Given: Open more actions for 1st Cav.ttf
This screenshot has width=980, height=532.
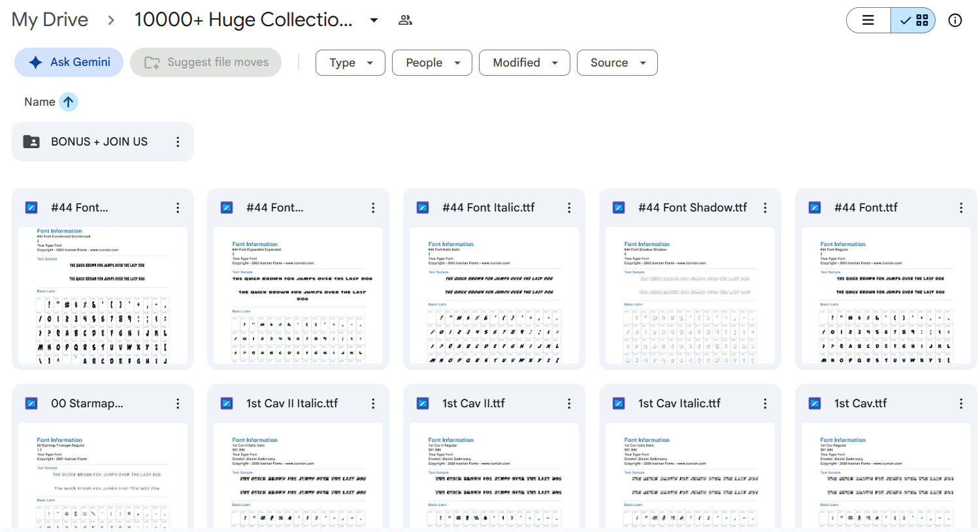Looking at the screenshot, I should pyautogui.click(x=961, y=403).
